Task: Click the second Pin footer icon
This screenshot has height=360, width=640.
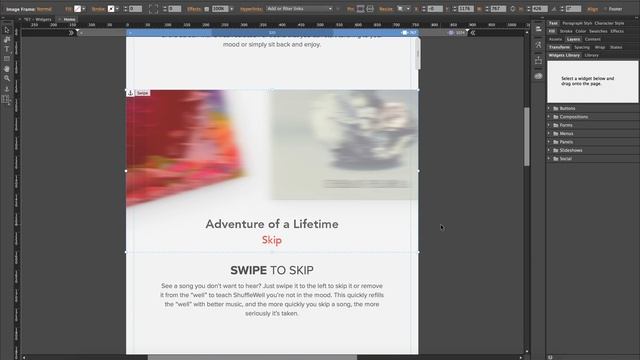Action: [x=370, y=9]
